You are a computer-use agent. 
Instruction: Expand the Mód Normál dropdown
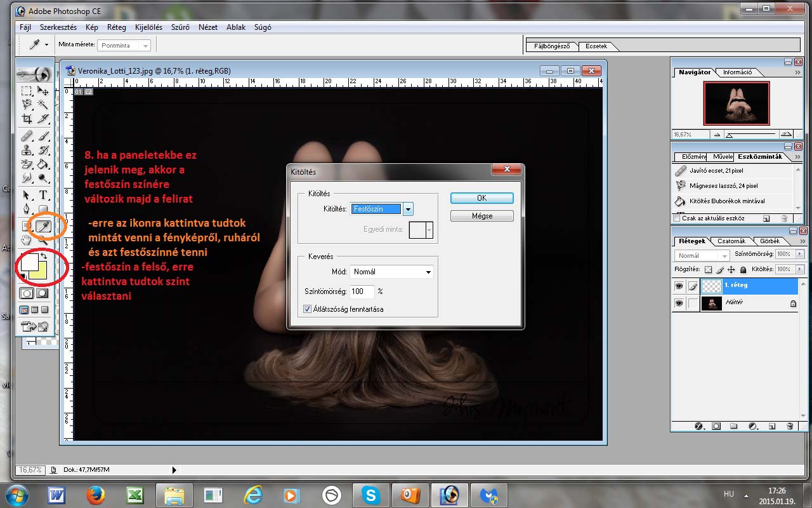click(391, 272)
